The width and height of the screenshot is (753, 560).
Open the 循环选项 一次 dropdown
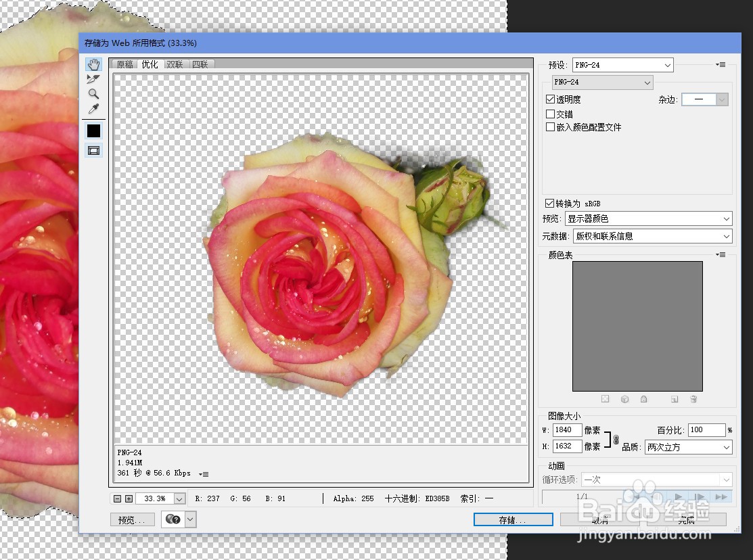(656, 480)
